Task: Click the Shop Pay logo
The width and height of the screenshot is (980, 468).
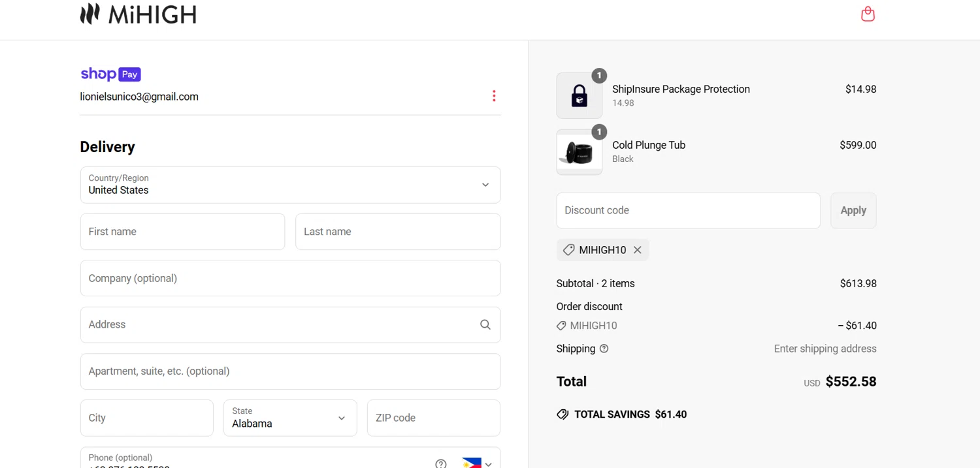Action: pyautogui.click(x=110, y=74)
